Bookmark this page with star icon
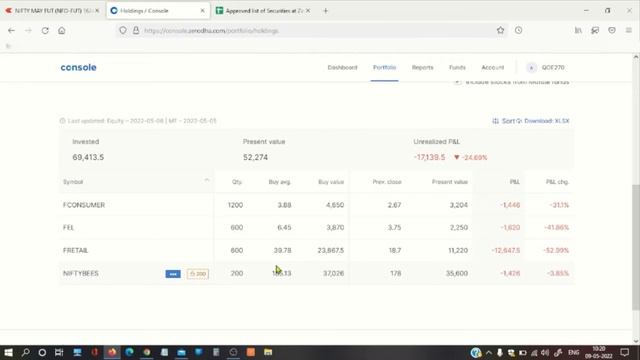The width and height of the screenshot is (640, 360). tap(500, 30)
